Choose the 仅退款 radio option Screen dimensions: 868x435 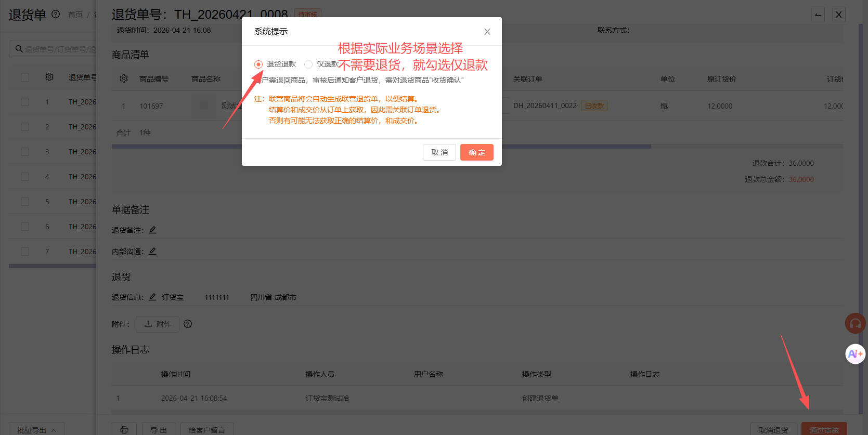(308, 64)
